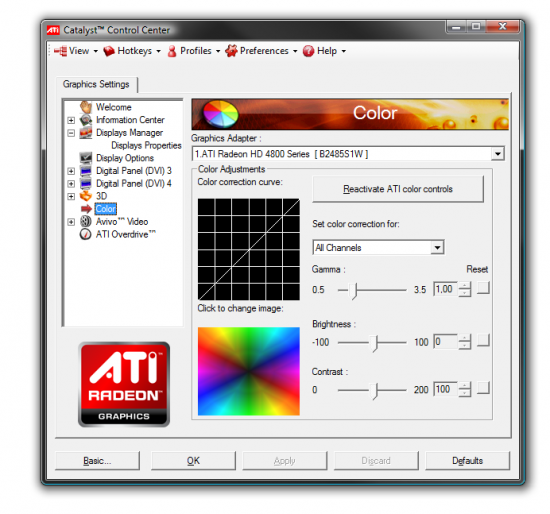This screenshot has height=514, width=550.
Task: Expand the Avivo Video tree node
Action: [71, 222]
